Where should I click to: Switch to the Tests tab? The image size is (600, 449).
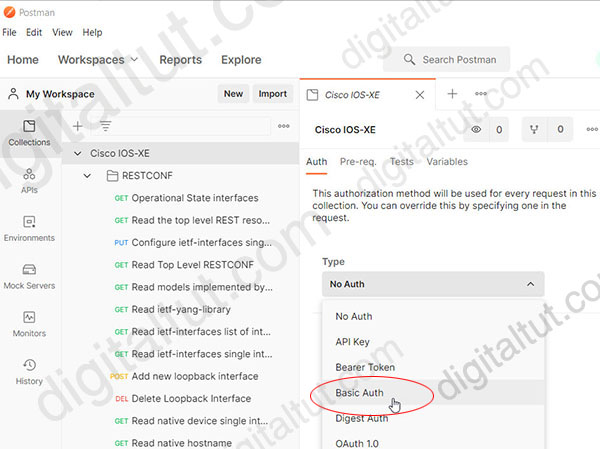click(x=401, y=162)
